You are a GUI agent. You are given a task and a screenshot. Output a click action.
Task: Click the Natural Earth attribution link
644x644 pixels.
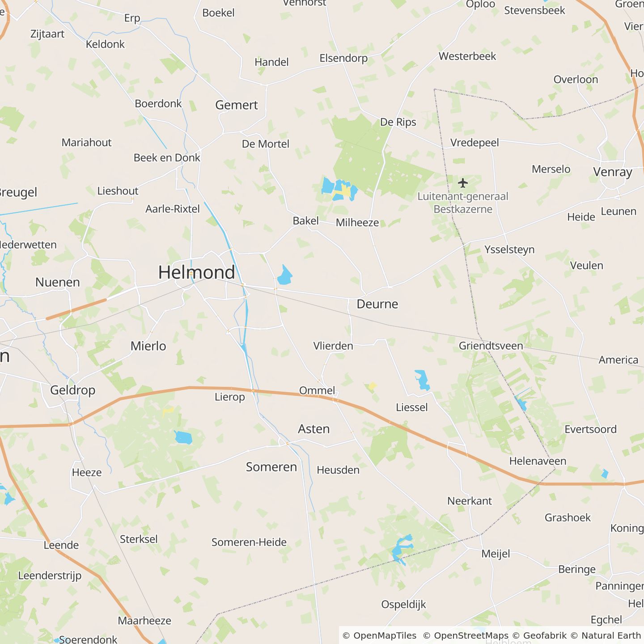click(x=606, y=636)
